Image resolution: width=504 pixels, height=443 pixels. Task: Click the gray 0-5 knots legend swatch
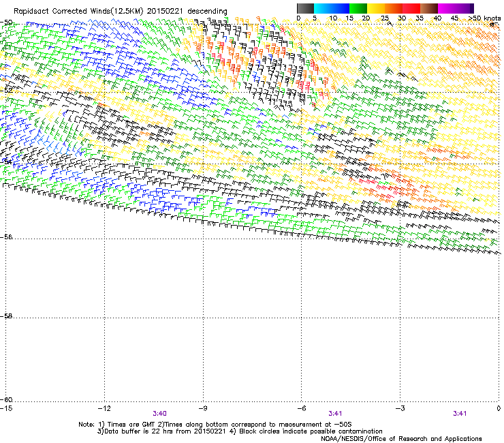[305, 8]
